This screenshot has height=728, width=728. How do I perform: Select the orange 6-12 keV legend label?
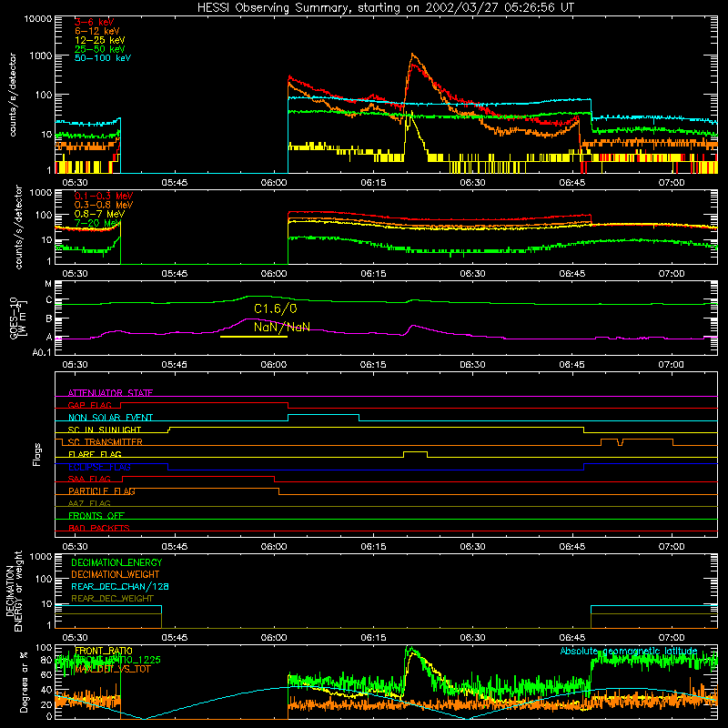97,31
